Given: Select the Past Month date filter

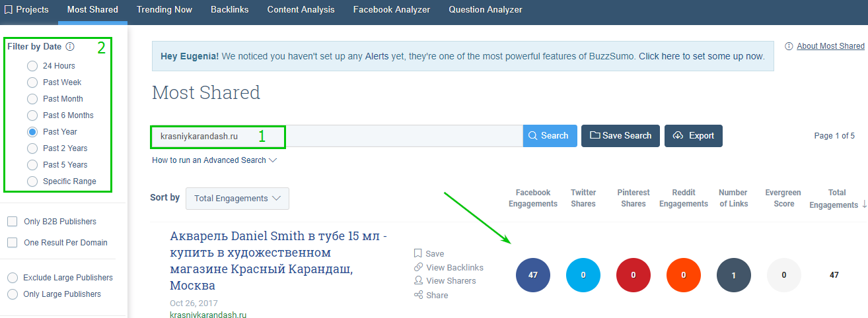Looking at the screenshot, I should [x=32, y=99].
